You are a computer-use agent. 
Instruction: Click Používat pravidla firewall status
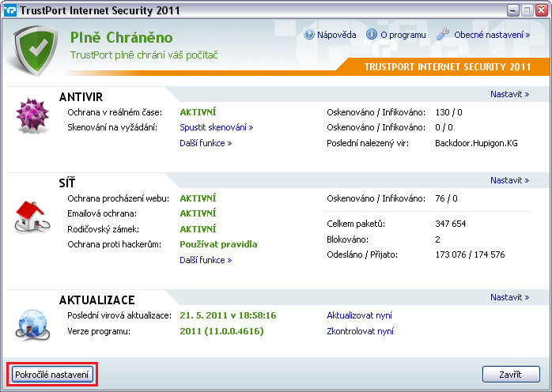pyautogui.click(x=218, y=244)
